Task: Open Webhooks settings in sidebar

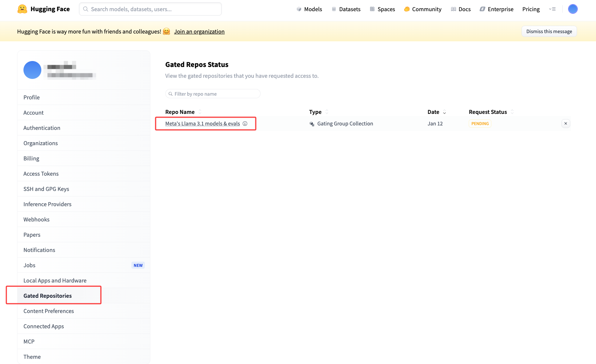Action: (84, 219)
